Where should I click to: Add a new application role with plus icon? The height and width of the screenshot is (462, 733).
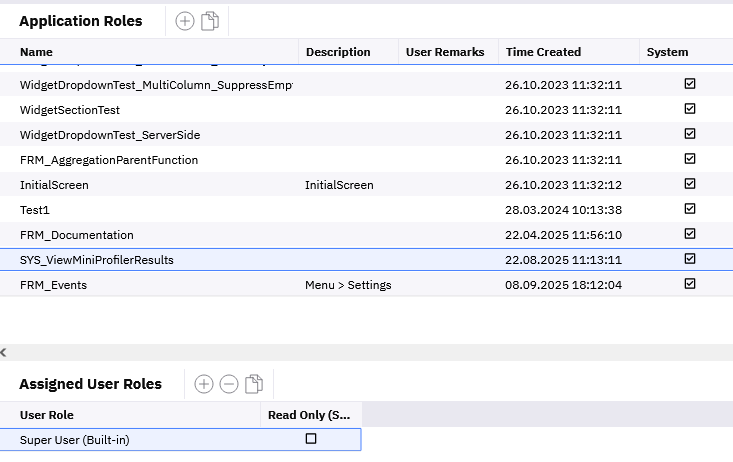[x=185, y=21]
